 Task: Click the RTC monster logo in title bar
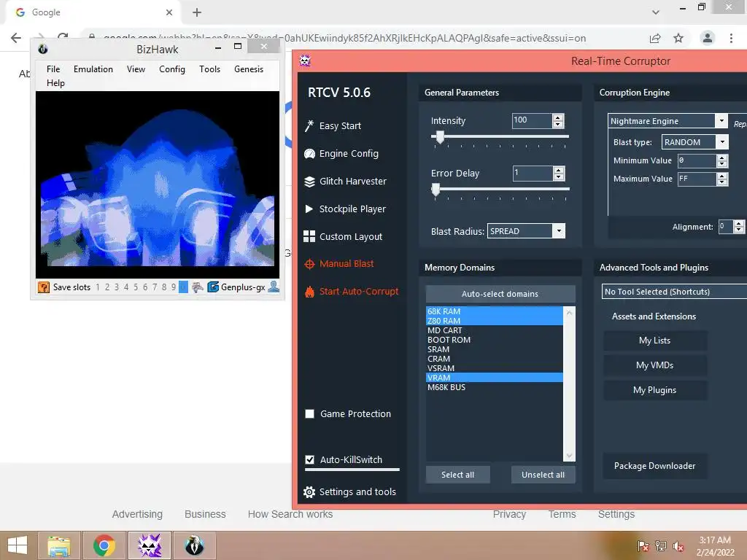pyautogui.click(x=305, y=61)
